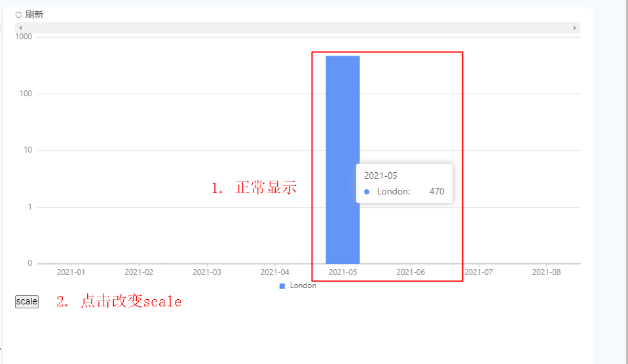Click the 0 y-axis label
Viewport: 628px width, 364px height.
pos(29,263)
